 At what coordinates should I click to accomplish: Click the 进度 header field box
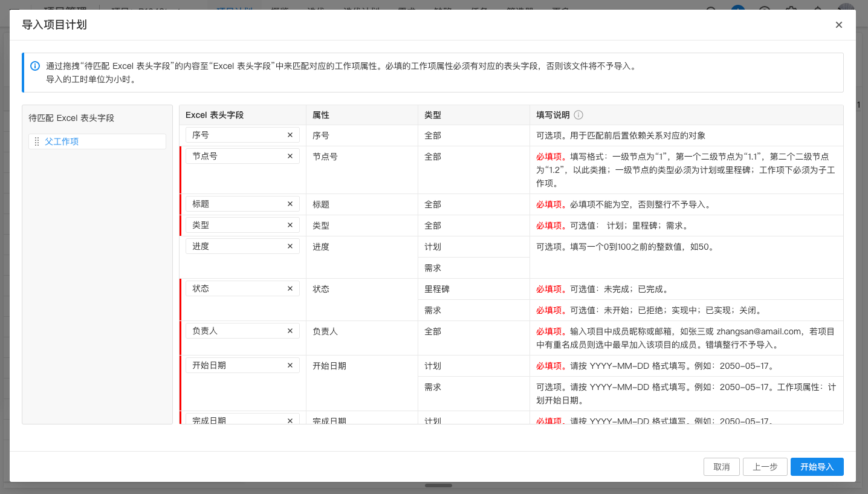[x=242, y=246]
